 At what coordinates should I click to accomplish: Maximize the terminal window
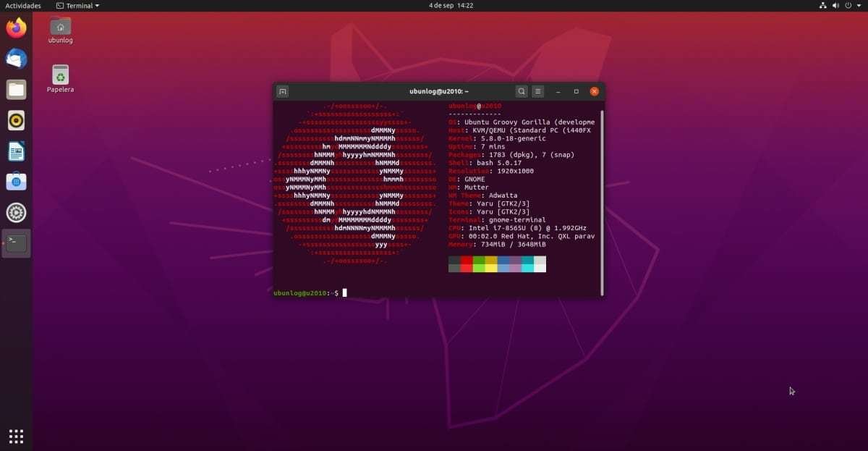click(576, 91)
